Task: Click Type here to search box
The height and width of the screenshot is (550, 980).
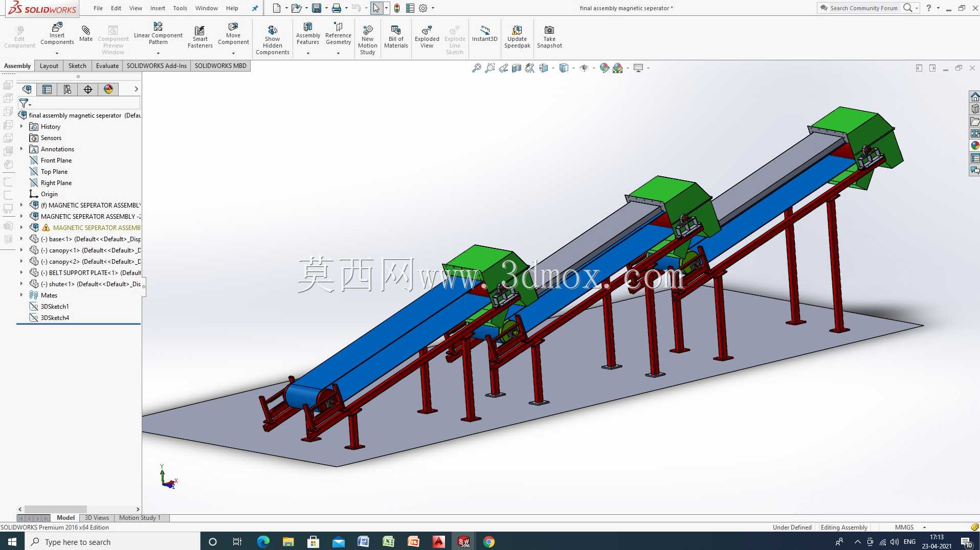Action: point(113,542)
